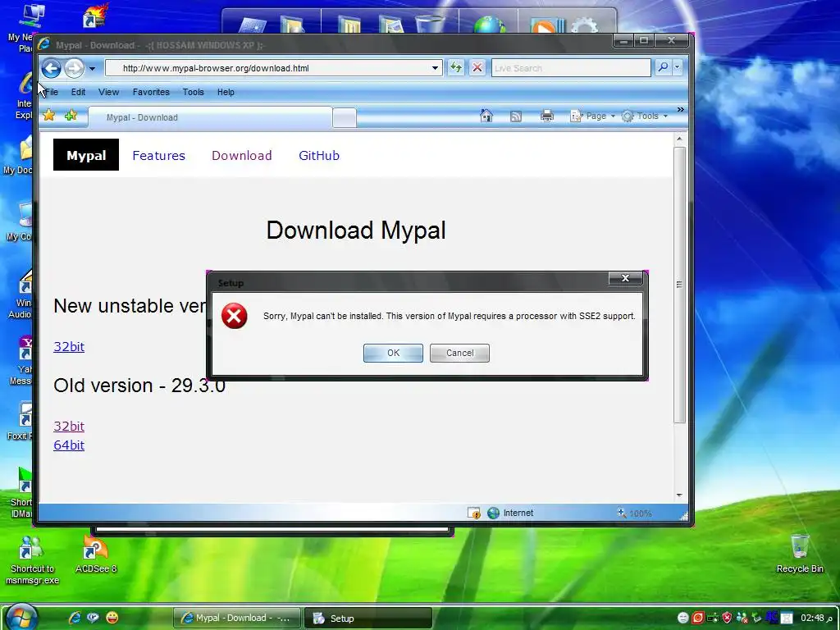The height and width of the screenshot is (630, 840).
Task: Open the Favorites Center star icon
Action: 48,115
